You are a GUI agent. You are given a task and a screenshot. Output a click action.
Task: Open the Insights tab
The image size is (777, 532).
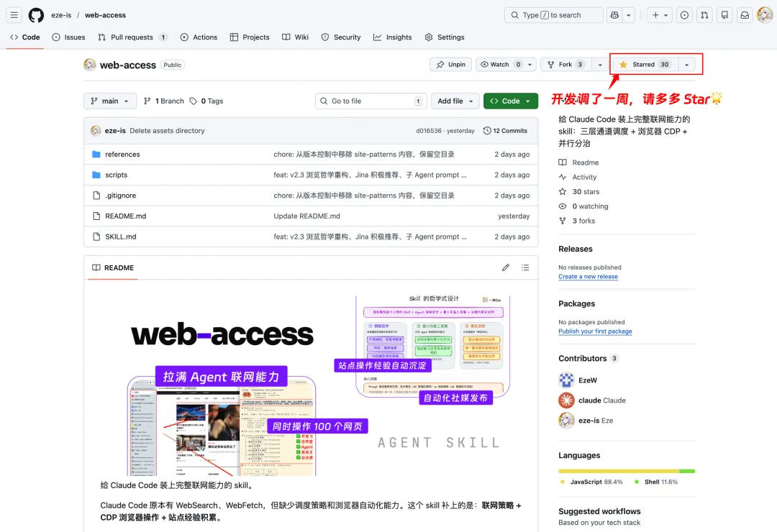(392, 37)
